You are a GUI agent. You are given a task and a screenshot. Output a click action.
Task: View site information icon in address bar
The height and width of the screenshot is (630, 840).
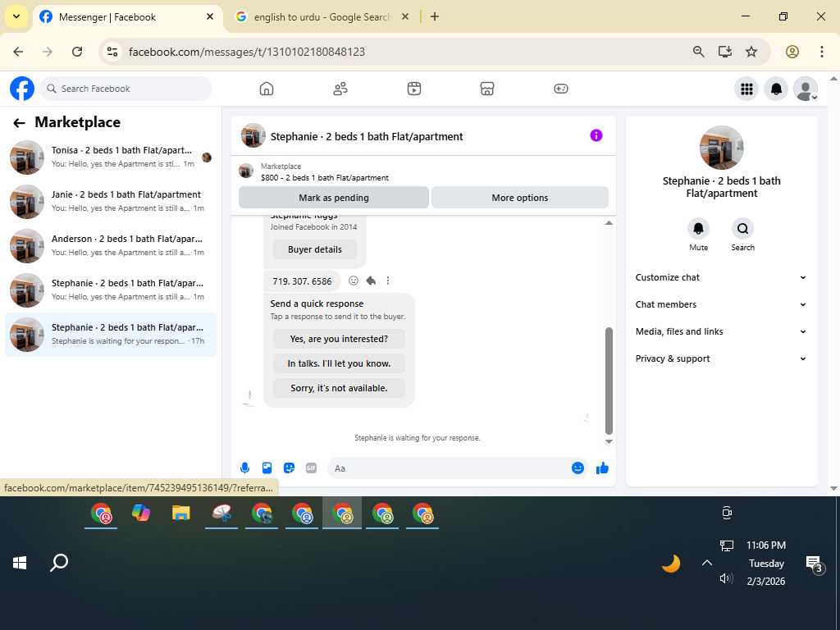point(112,52)
